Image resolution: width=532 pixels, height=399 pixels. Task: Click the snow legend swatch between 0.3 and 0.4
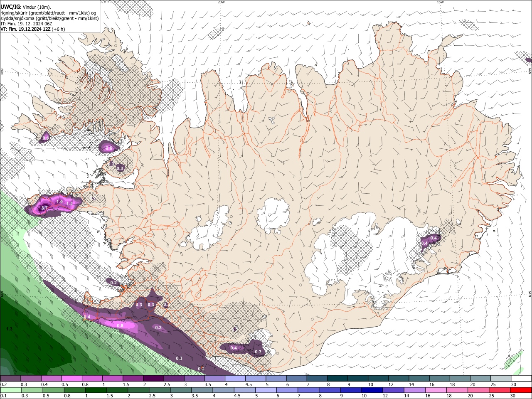click(31, 379)
